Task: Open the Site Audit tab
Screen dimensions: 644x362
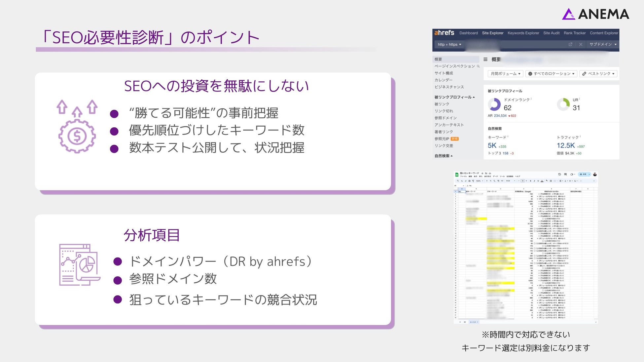Action: coord(551,33)
